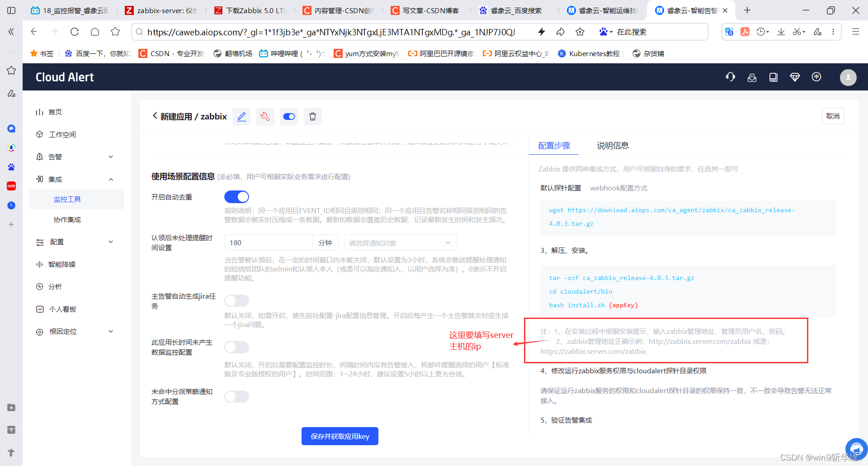Toggle 此应用长时间未产生数据监控配置 switch
This screenshot has height=466, width=868.
pos(236,347)
